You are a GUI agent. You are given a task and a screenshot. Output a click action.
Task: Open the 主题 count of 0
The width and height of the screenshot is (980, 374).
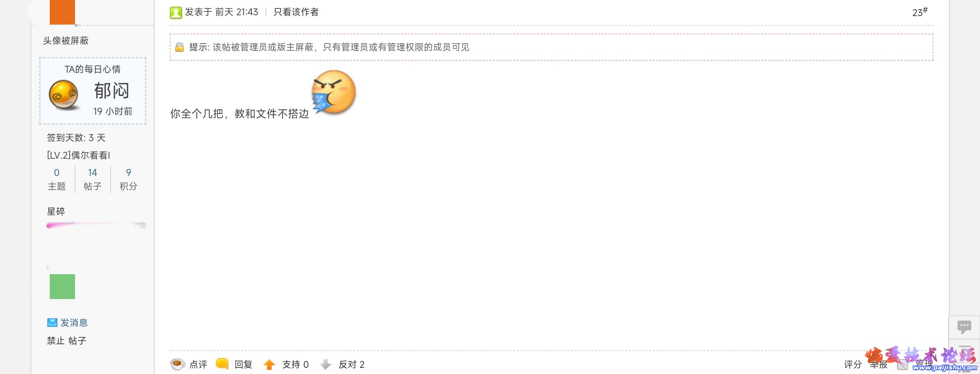57,179
